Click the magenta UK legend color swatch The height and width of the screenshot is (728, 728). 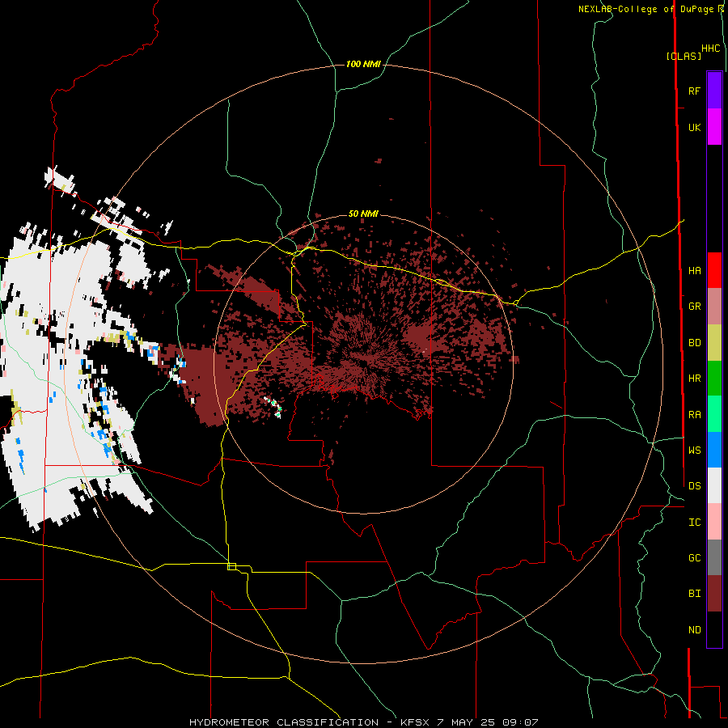pyautogui.click(x=714, y=127)
